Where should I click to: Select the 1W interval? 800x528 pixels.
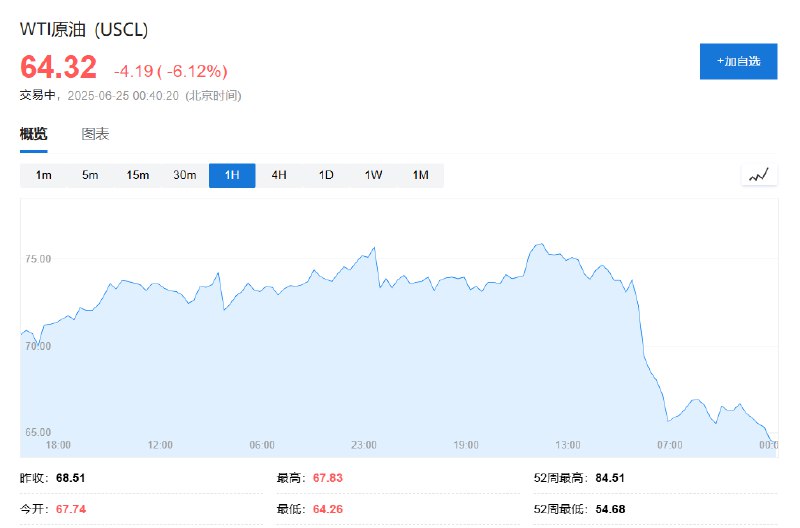point(373,175)
